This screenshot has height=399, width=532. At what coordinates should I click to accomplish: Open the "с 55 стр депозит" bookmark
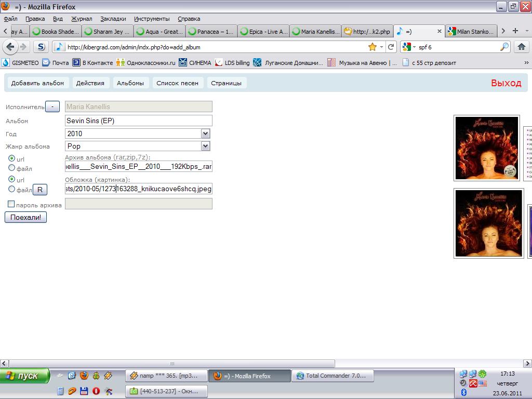pyautogui.click(x=429, y=63)
